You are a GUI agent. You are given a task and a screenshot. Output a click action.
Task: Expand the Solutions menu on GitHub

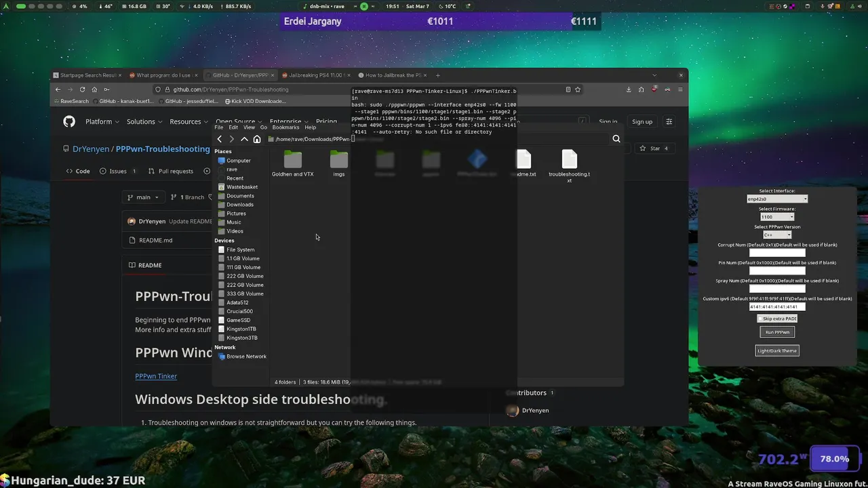coord(144,121)
